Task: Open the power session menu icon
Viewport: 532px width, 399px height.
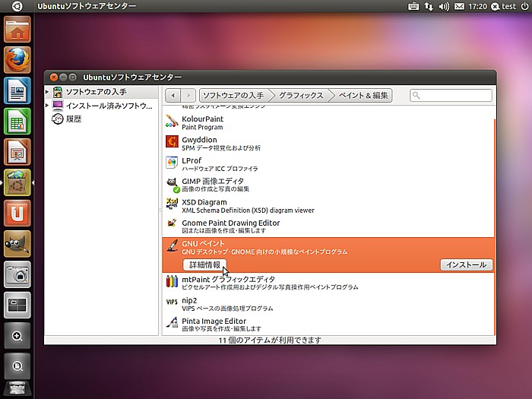Action: click(x=524, y=6)
